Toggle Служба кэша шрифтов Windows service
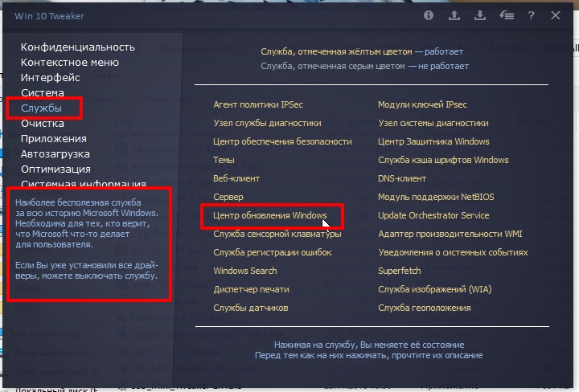Viewport: 579px width, 392px height. (x=443, y=160)
